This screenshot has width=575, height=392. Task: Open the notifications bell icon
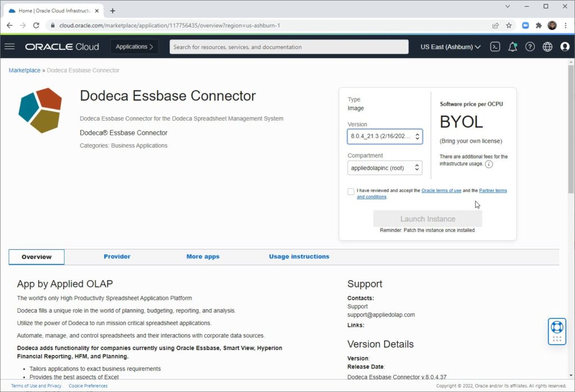513,47
